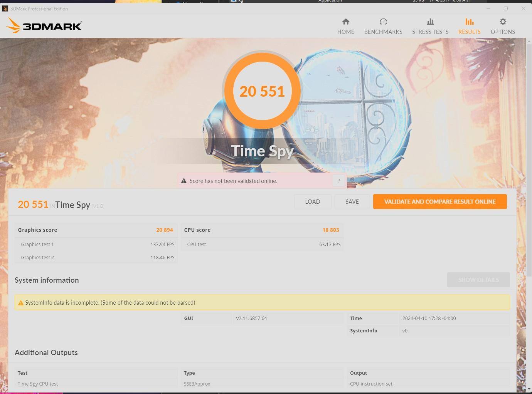The height and width of the screenshot is (394, 532).
Task: Show details for system information
Action: tap(478, 280)
